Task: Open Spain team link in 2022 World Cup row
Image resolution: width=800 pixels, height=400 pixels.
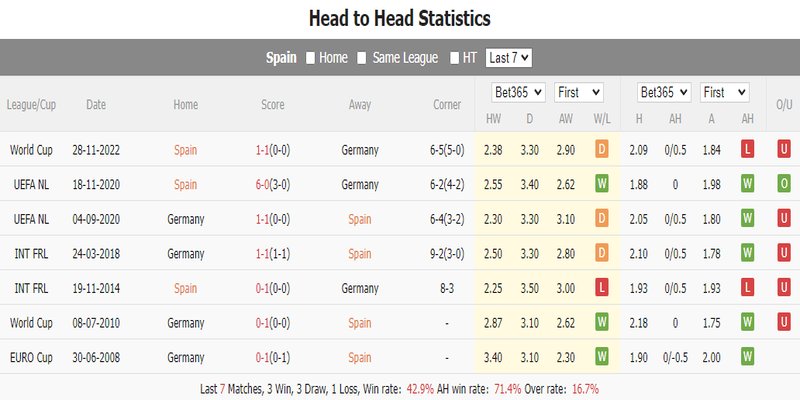Action: click(x=185, y=150)
